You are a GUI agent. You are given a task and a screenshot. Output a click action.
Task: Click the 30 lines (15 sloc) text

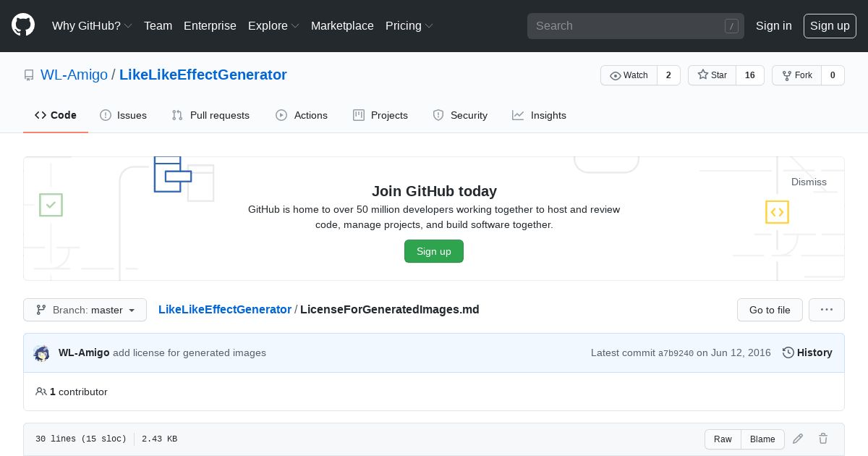(81, 439)
